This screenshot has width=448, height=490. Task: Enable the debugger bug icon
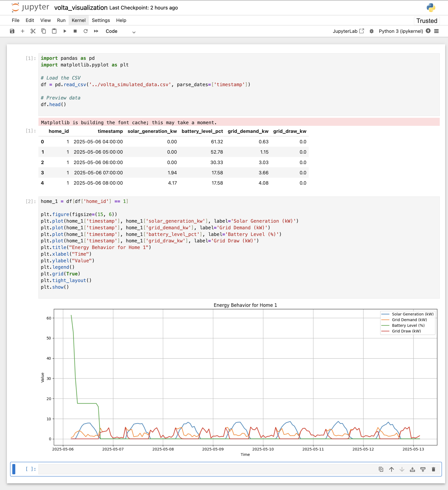[372, 31]
